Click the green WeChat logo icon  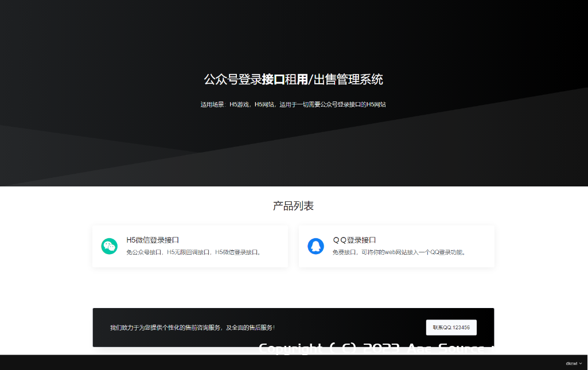coord(109,246)
